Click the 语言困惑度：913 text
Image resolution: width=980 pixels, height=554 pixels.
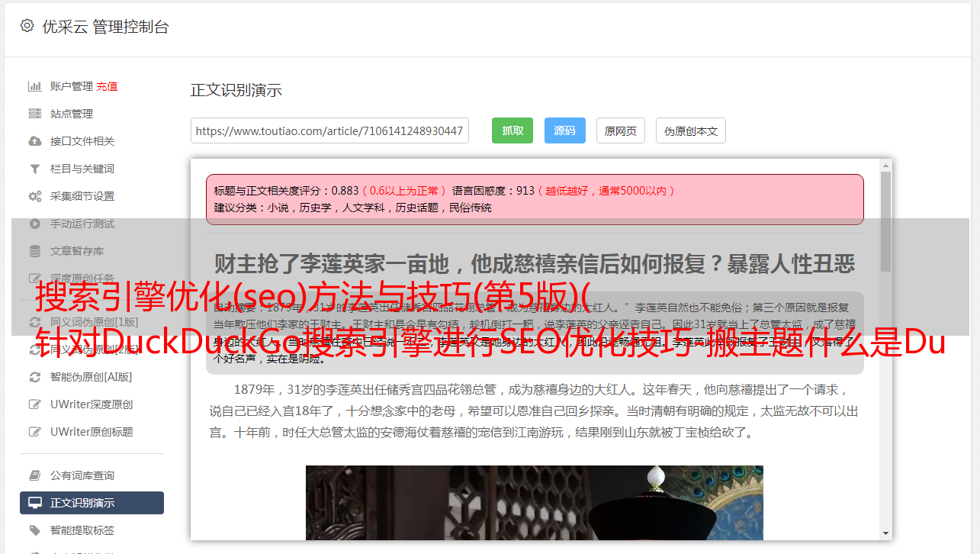coord(493,191)
